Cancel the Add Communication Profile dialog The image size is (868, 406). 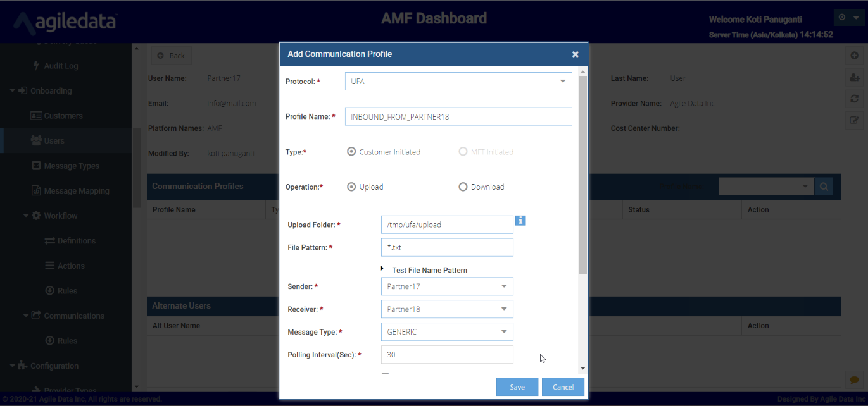click(563, 387)
